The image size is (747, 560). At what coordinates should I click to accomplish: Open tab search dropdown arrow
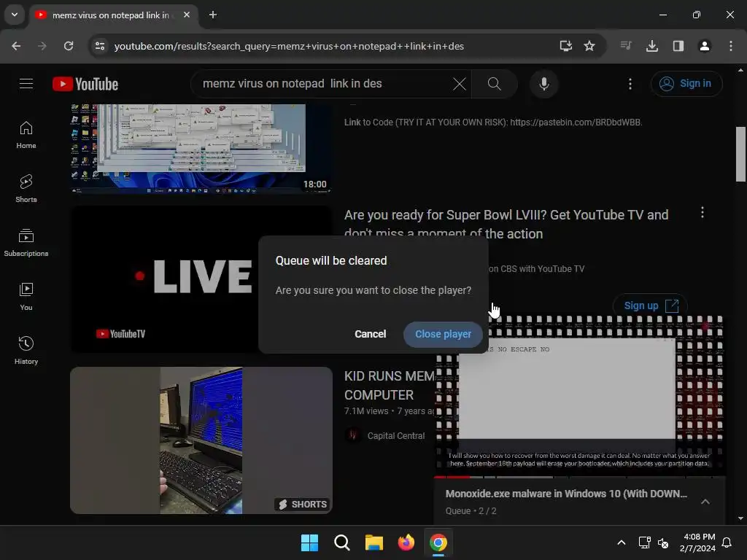click(15, 15)
